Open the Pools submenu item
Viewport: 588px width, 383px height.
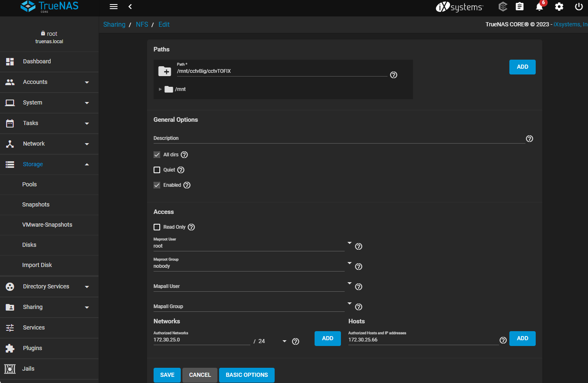[49, 185]
